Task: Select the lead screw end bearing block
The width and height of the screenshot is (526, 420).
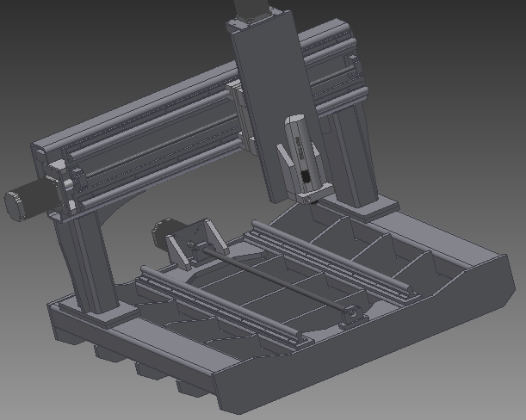Action: (x=353, y=316)
